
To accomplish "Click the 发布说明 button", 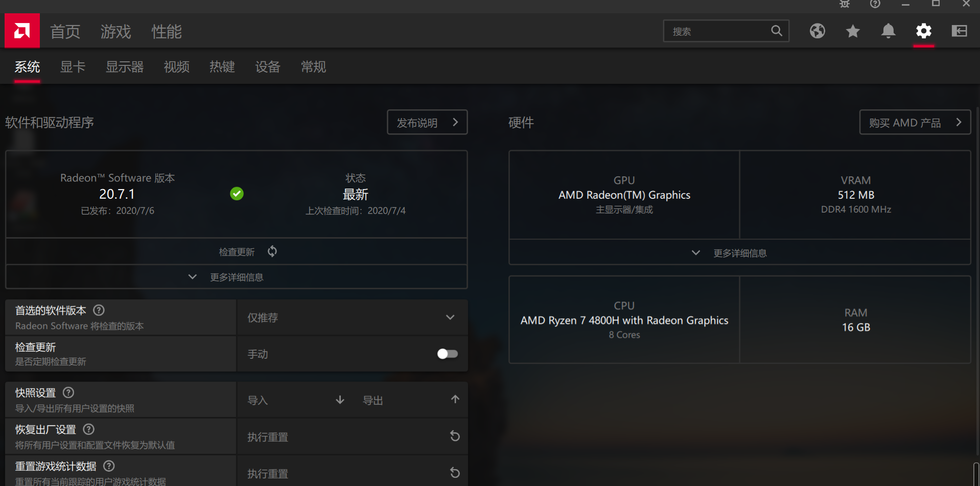I will click(x=427, y=122).
